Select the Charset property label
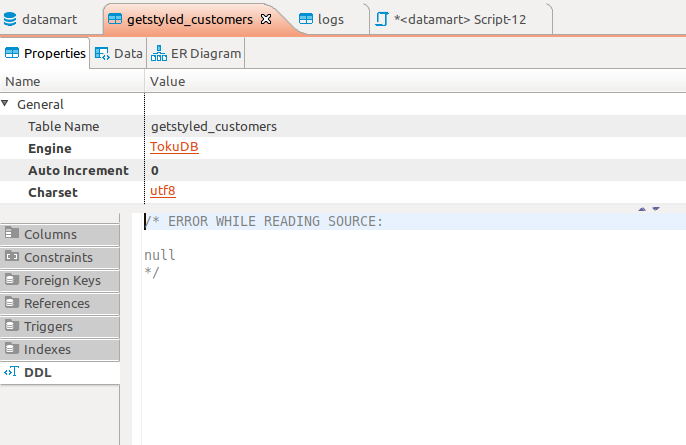This screenshot has height=445, width=686. [x=53, y=193]
